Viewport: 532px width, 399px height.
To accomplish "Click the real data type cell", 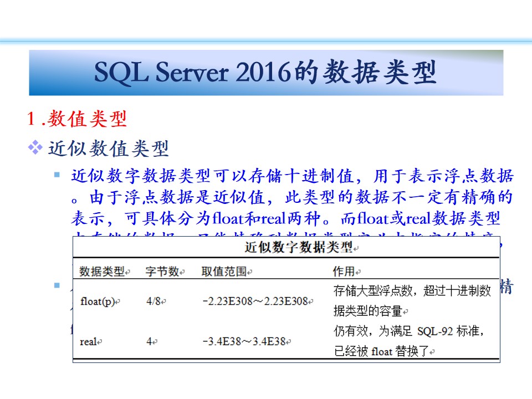I will tap(89, 342).
